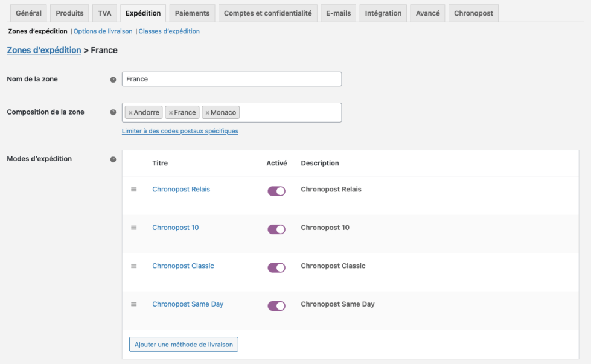Screen dimensions: 591x364
Task: Open the Chronopost Same Day method link
Action: click(x=188, y=304)
